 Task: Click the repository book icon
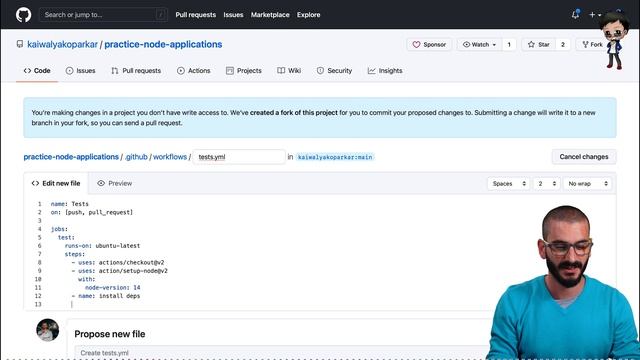click(x=20, y=44)
